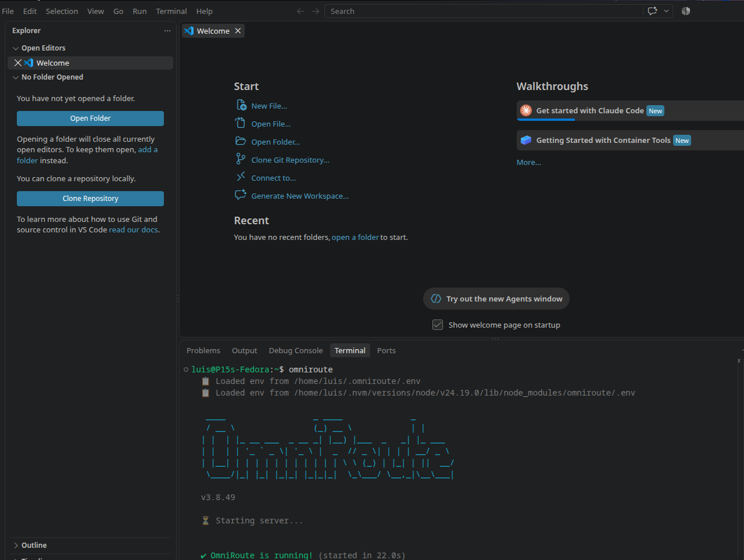Viewport: 744px width, 560px height.
Task: Open the File menu
Action: click(8, 11)
